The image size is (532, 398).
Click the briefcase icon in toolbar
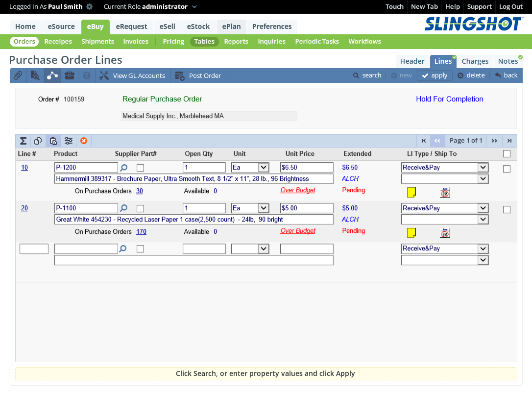(70, 75)
